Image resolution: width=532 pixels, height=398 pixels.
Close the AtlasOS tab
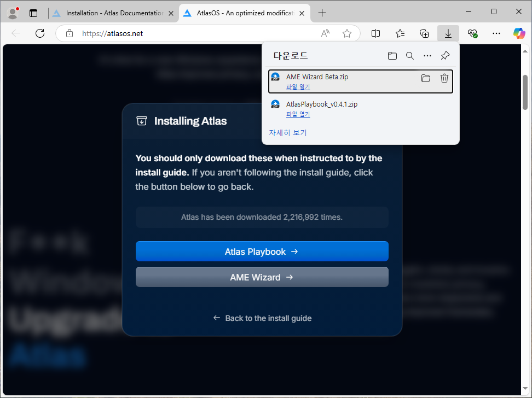302,13
